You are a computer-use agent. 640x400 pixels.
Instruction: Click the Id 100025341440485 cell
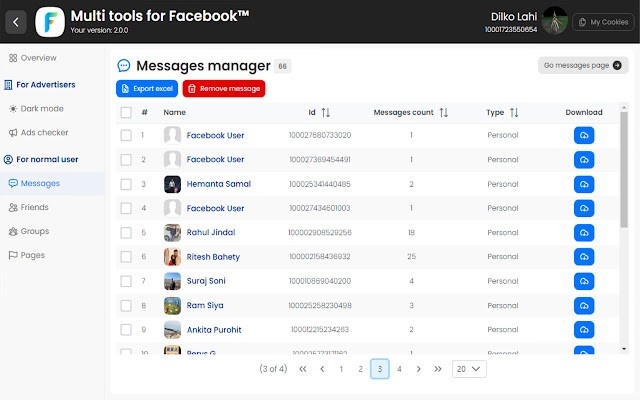point(320,184)
